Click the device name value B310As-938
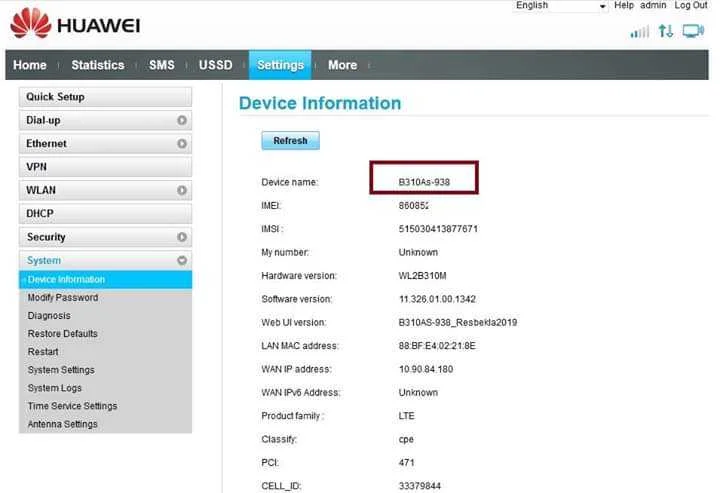The image size is (720, 493). coord(424,182)
